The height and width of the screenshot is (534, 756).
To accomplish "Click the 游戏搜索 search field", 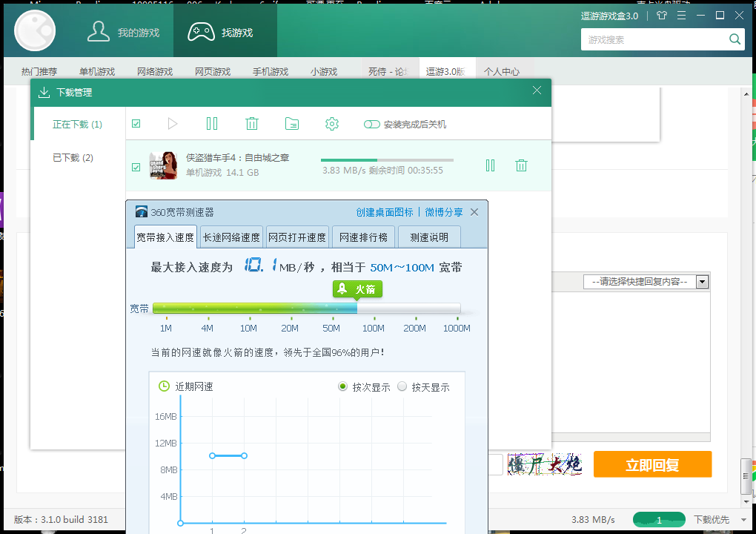I will (654, 39).
